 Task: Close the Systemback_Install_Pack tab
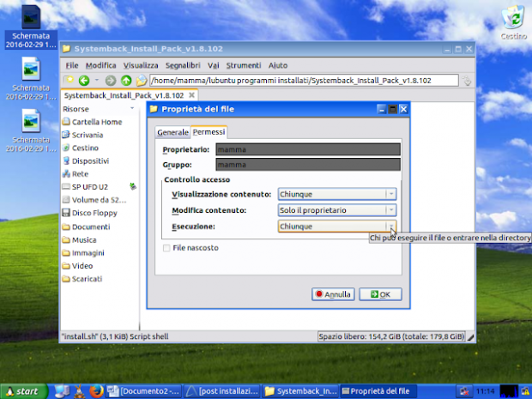[x=193, y=96]
